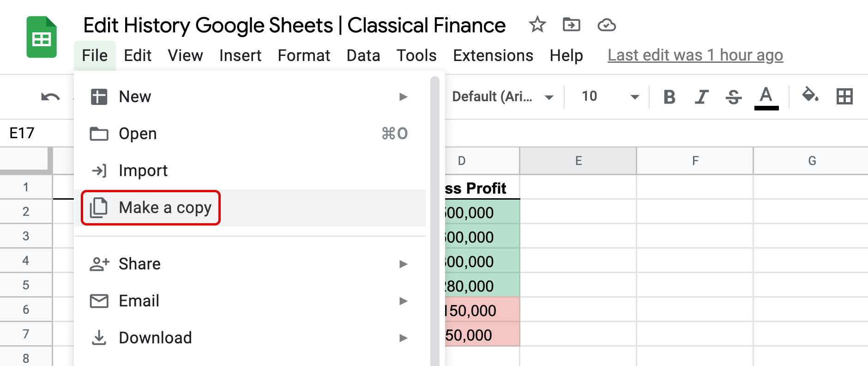Screen dimensions: 868x366
Task: Select row 7 header
Action: (x=26, y=334)
